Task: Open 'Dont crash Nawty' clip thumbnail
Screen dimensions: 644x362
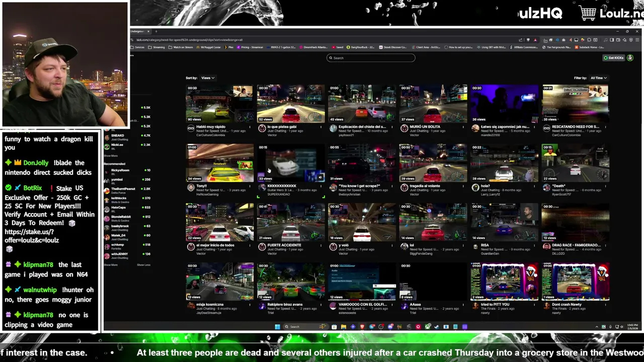Action: (x=576, y=282)
